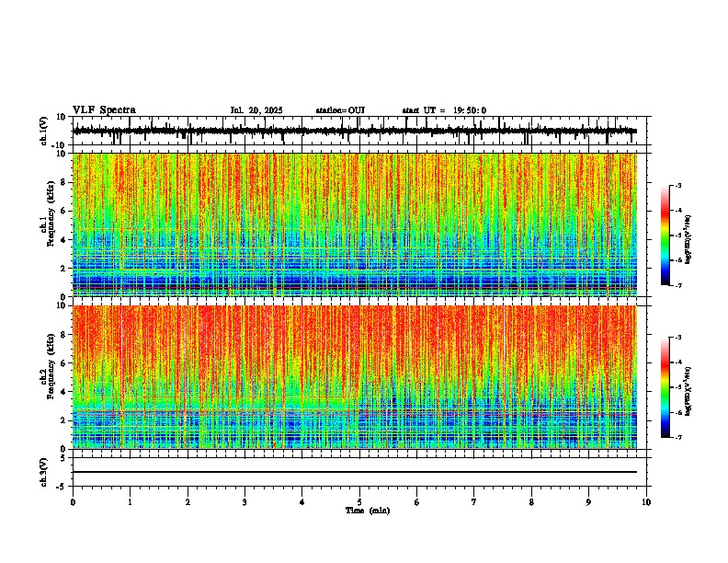Click the ch.1 color bar log(PSD) unit label

coord(688,240)
